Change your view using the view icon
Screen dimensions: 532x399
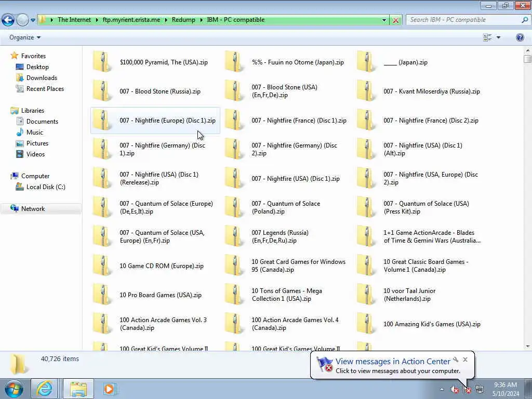click(487, 37)
